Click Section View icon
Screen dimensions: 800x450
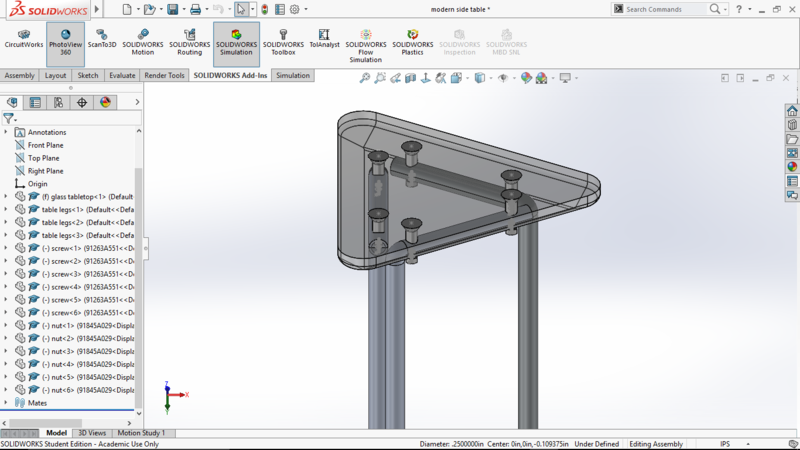[x=411, y=78]
